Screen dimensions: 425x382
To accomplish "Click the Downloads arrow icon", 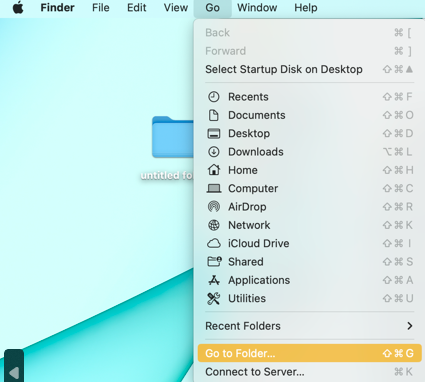I will [214, 152].
